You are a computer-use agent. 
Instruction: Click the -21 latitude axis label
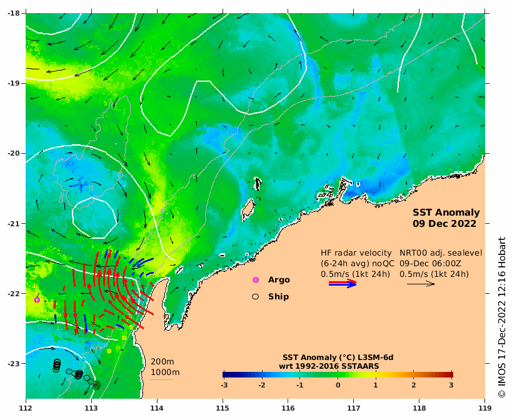14,224
